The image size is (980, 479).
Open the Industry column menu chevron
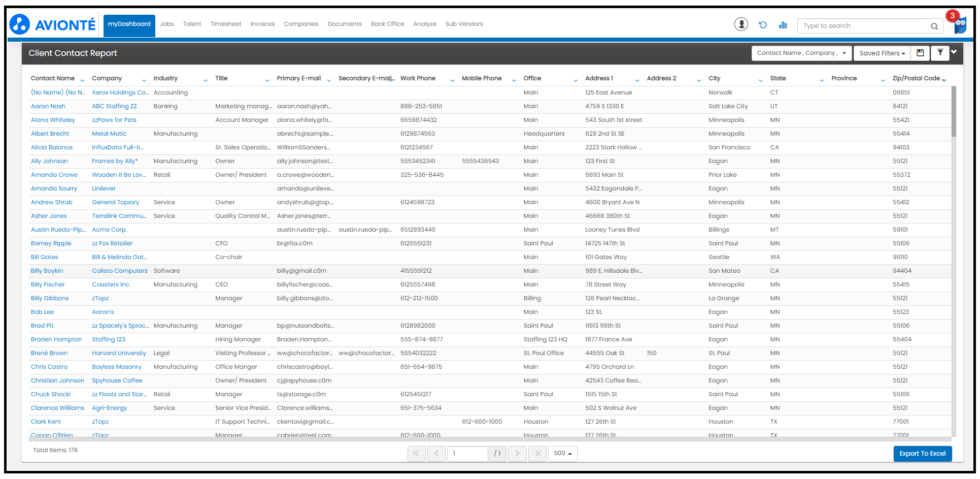[206, 80]
